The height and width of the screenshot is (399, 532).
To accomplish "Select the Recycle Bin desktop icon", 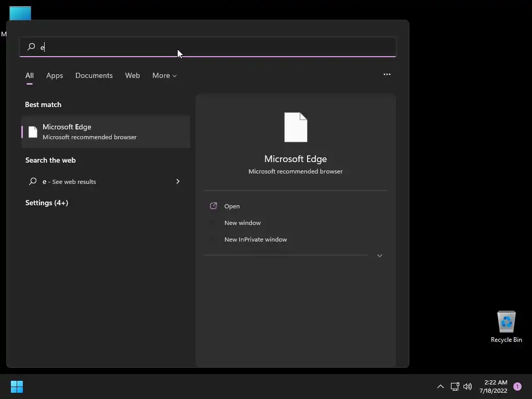I will pyautogui.click(x=506, y=327).
